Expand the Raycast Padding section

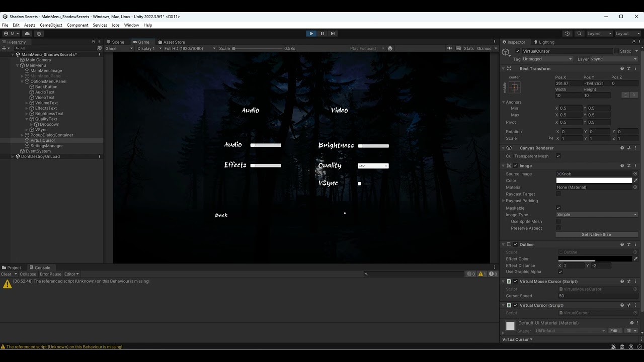pyautogui.click(x=503, y=201)
